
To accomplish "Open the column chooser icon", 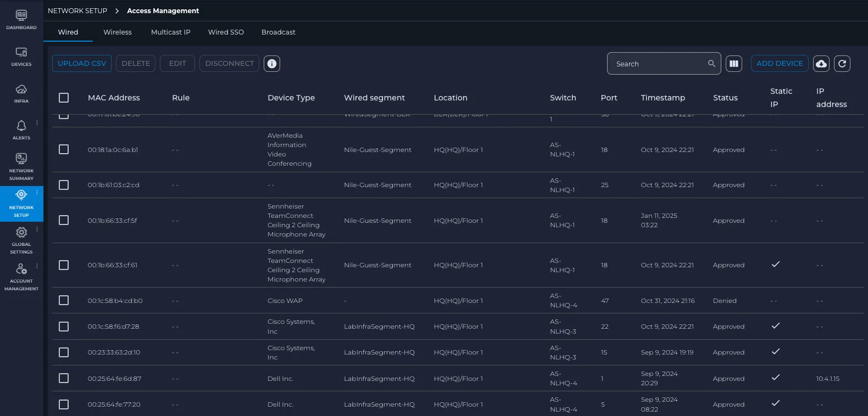I will pos(734,64).
